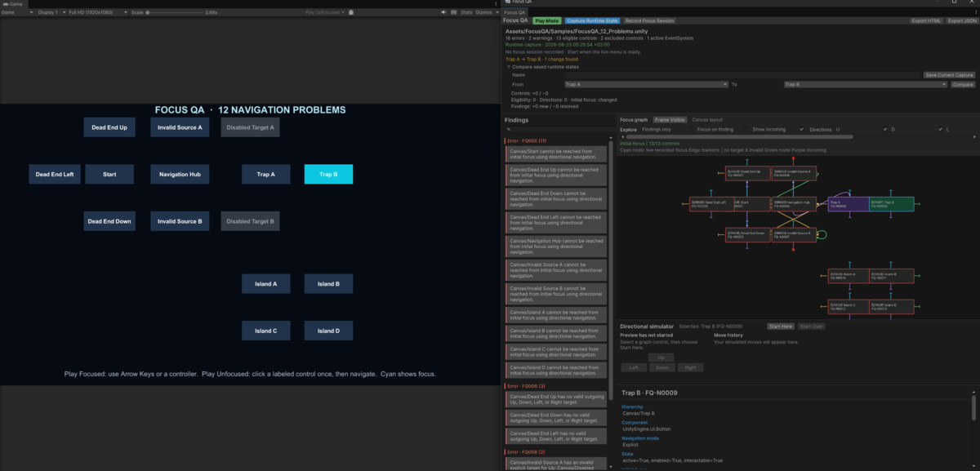Viewport: 980px width, 471px height.
Task: Select the purple Trap A graph node
Action: 848,204
